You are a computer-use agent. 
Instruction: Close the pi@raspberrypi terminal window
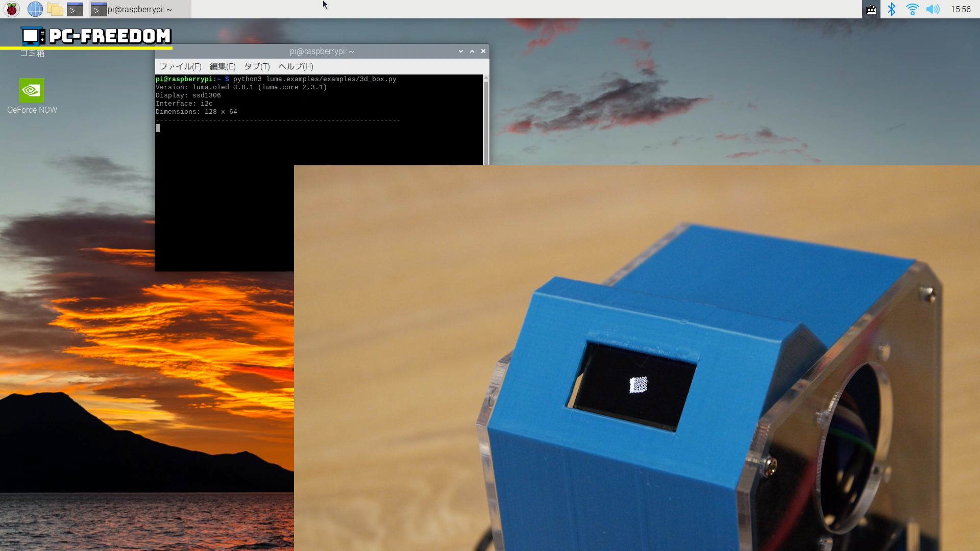click(483, 51)
